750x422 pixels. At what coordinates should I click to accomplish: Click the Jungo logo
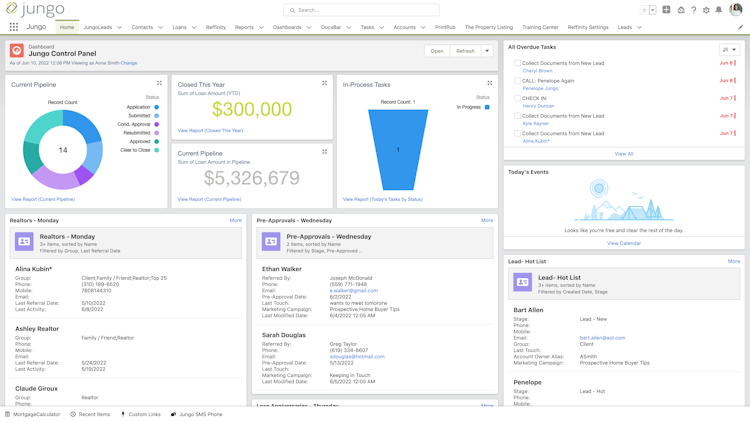click(34, 9)
